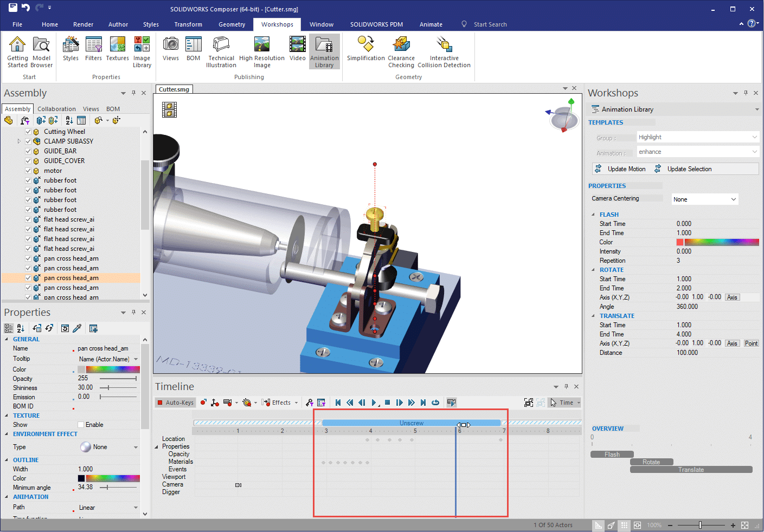
Task: Open the Clearance Checking workshop
Action: point(401,52)
